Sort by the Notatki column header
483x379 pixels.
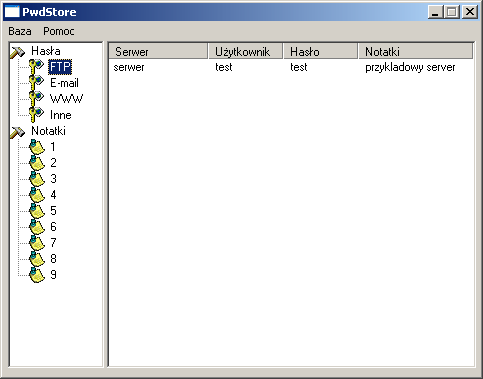pyautogui.click(x=416, y=51)
